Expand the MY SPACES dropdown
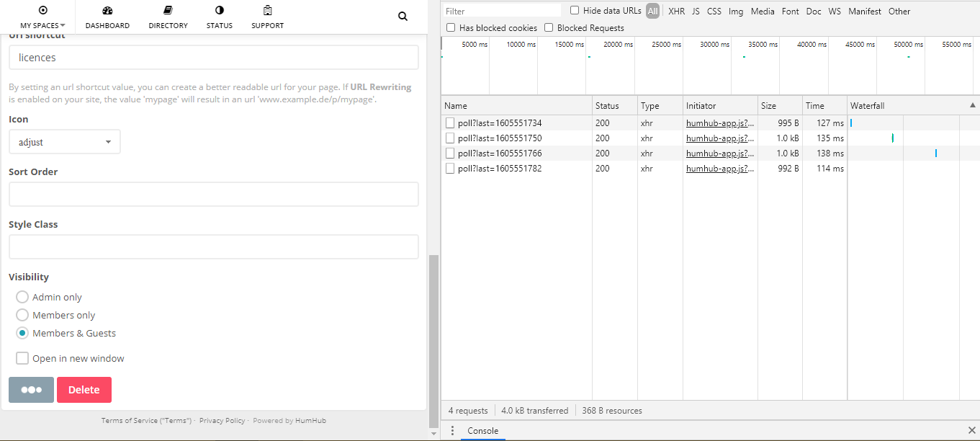 pyautogui.click(x=42, y=24)
